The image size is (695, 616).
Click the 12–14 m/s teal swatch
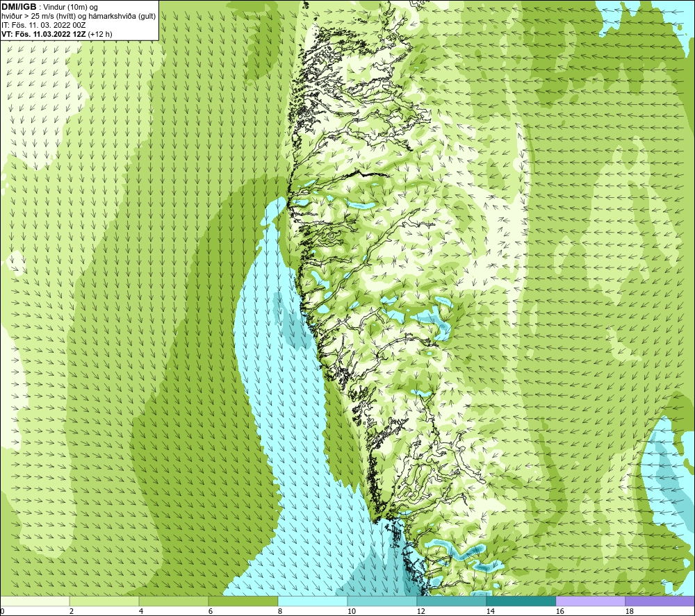(x=452, y=601)
